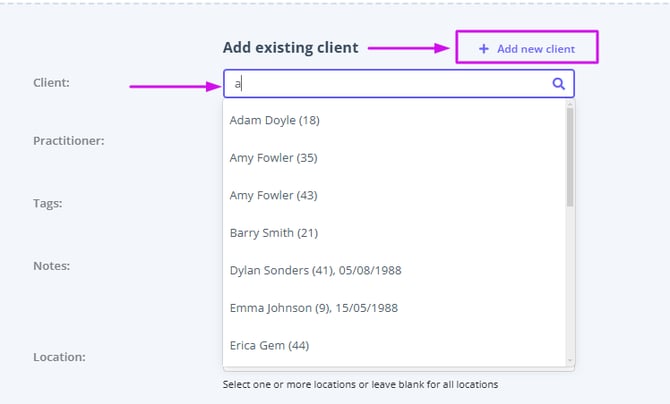
Task: Click the Location field label
Action: pos(59,356)
